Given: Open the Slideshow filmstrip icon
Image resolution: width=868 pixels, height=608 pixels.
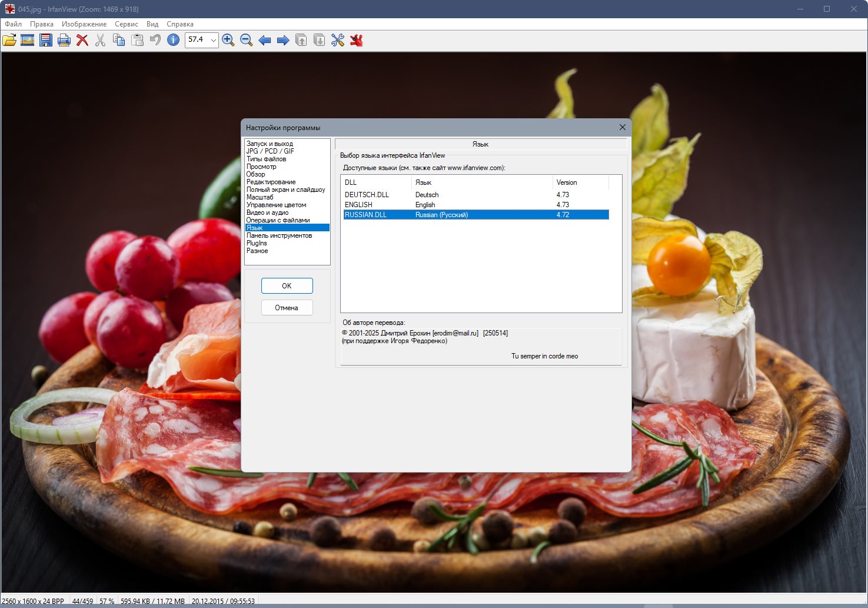Looking at the screenshot, I should [28, 40].
